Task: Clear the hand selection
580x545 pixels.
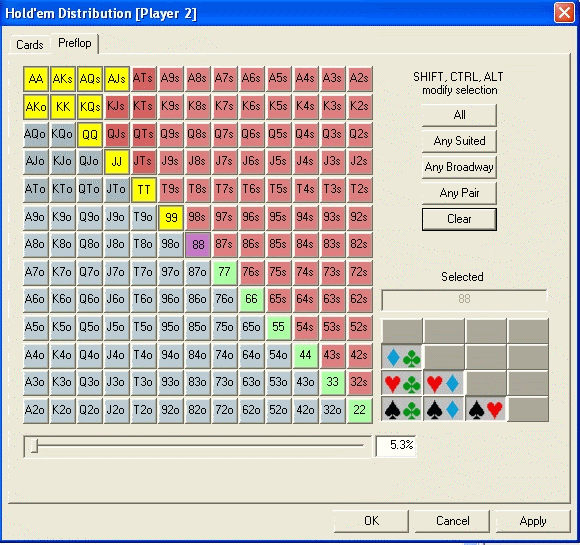Action: [459, 219]
